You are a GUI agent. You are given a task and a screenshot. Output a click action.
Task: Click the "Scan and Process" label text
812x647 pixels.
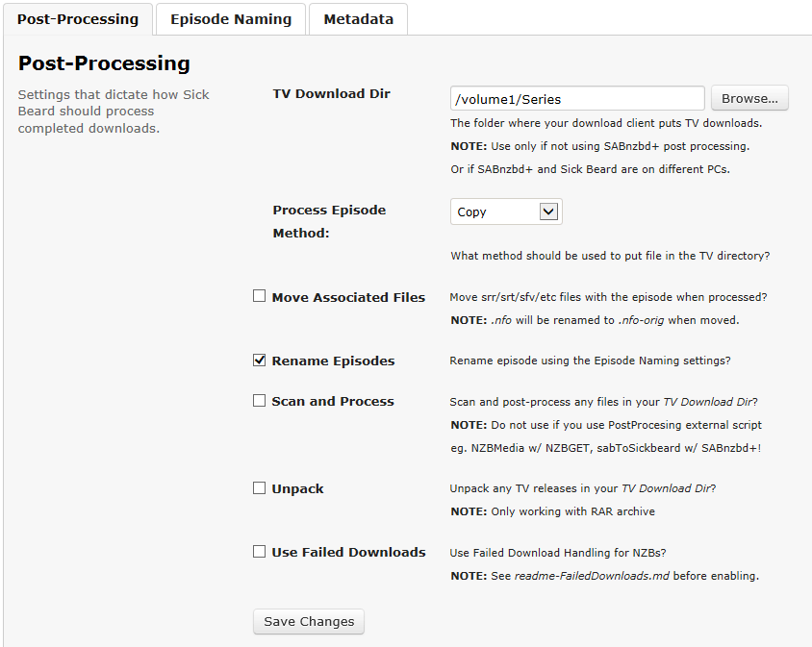pyautogui.click(x=333, y=401)
